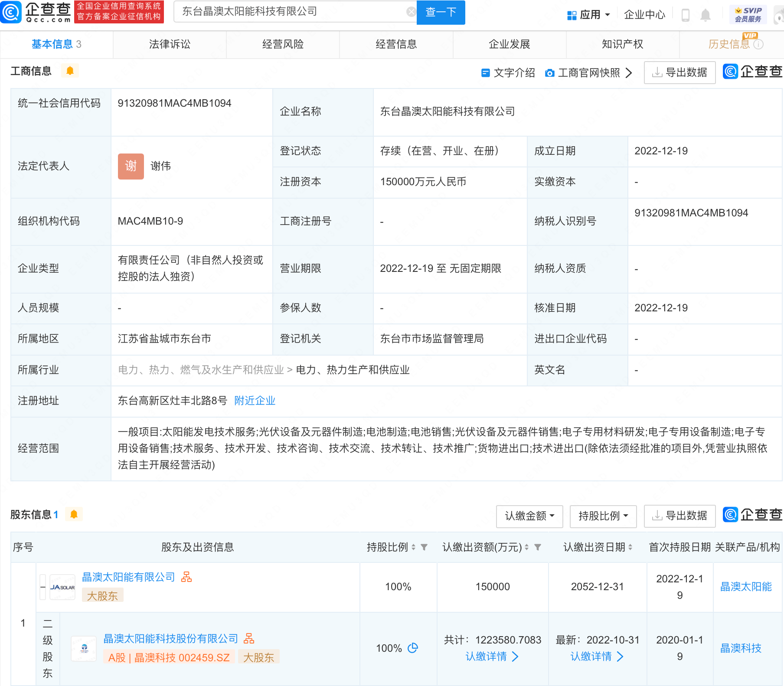
Task: Open the SVIP 会员服务 badge
Action: (748, 15)
